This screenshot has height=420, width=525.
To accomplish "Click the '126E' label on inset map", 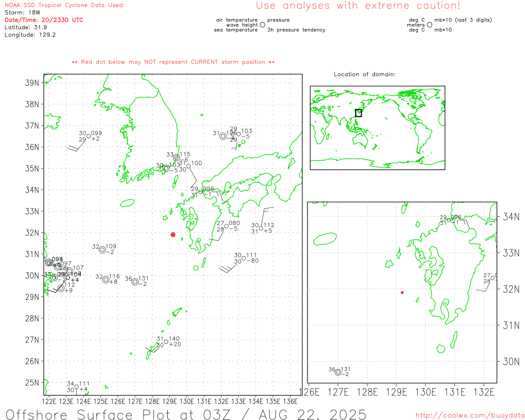I will pos(309,392).
